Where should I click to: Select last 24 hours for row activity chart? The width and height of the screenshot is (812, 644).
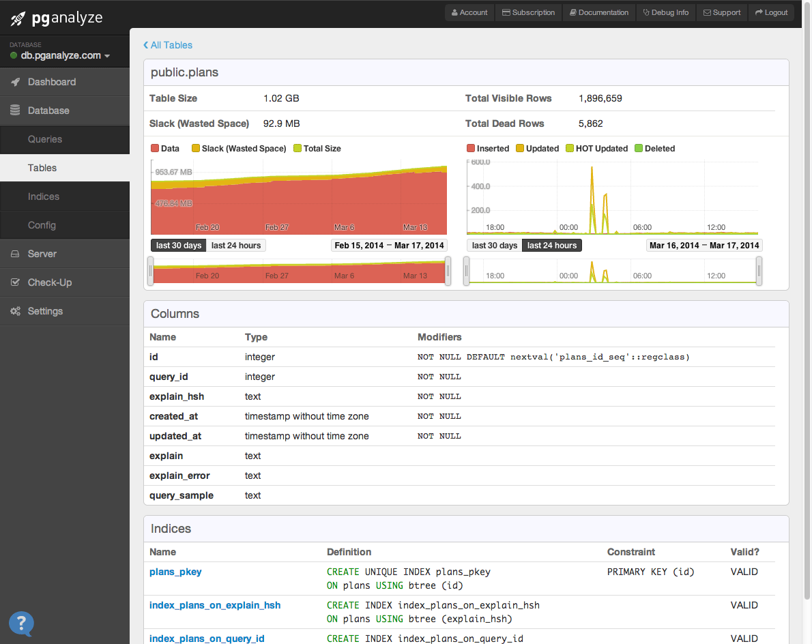point(552,246)
